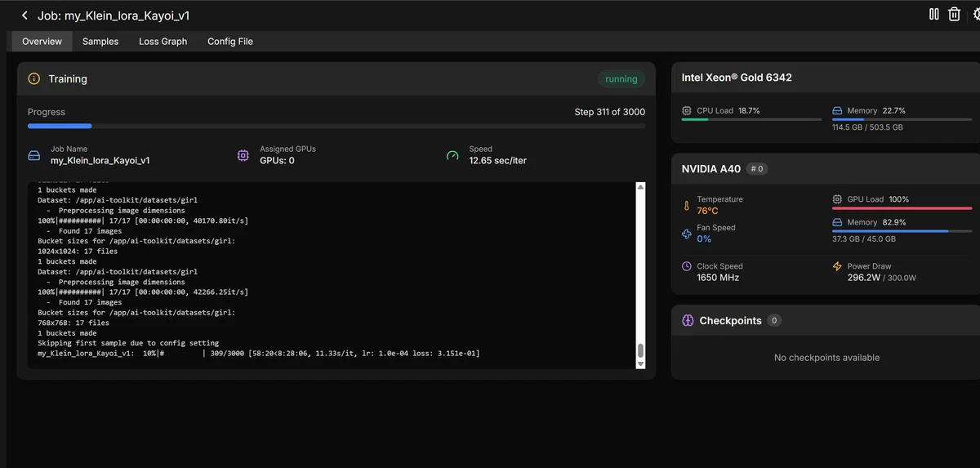Switch to the Overview tab
Screen dimensions: 980x468
[42, 42]
